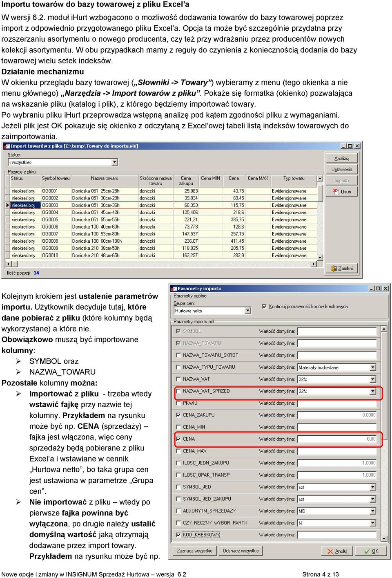
Task: Confirm parameters with the OK button
Action: (371, 551)
